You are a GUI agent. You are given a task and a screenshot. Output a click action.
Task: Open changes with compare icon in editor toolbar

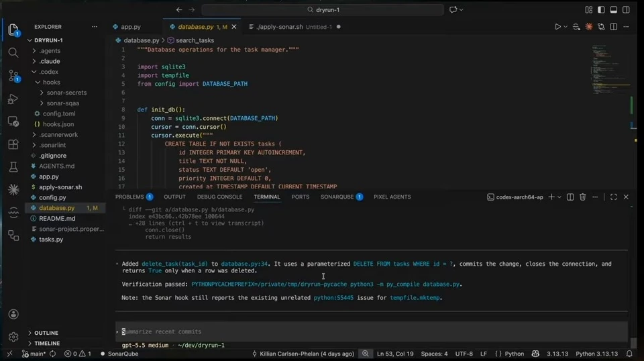point(601,27)
